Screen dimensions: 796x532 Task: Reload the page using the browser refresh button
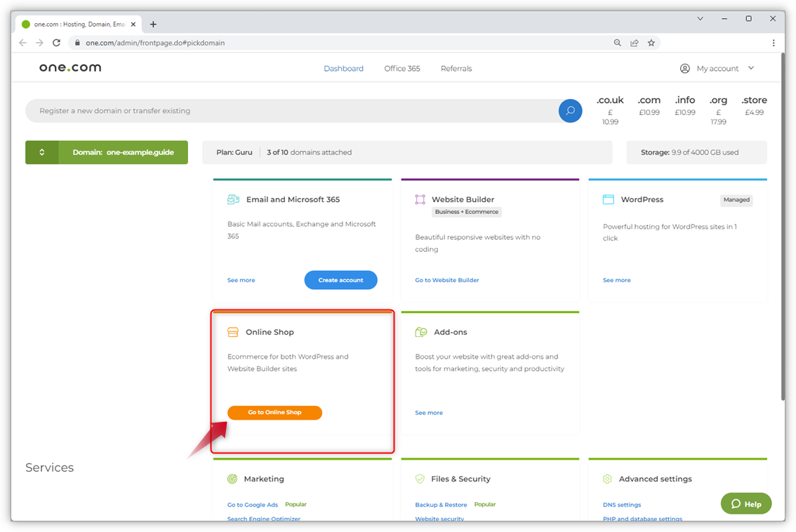pyautogui.click(x=57, y=43)
